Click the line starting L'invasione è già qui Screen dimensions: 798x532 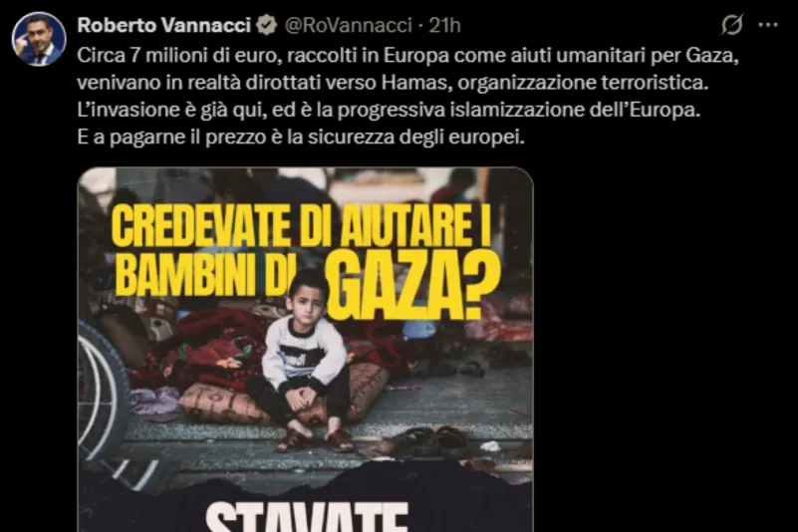coord(389,110)
